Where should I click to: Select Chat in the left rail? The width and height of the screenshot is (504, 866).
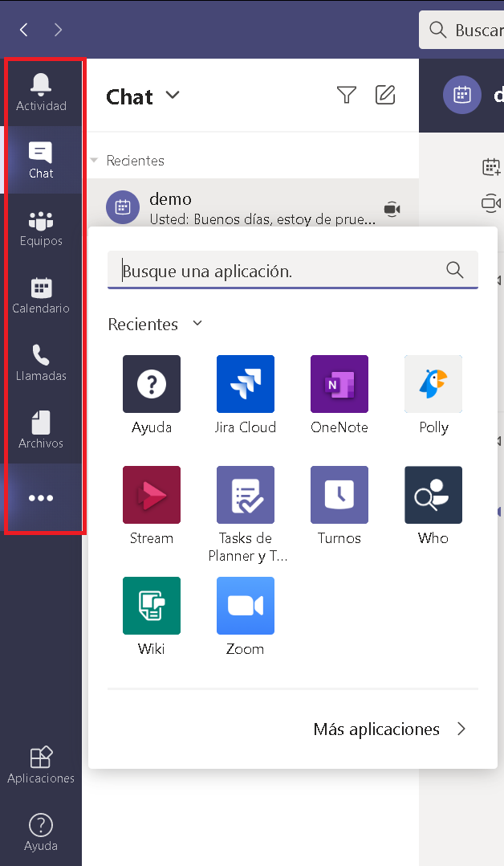[41, 160]
